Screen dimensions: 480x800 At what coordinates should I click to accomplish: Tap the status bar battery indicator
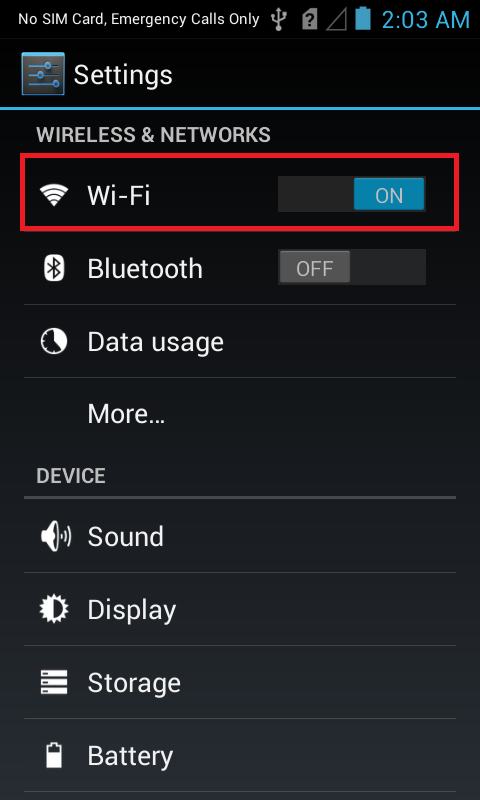(x=363, y=18)
